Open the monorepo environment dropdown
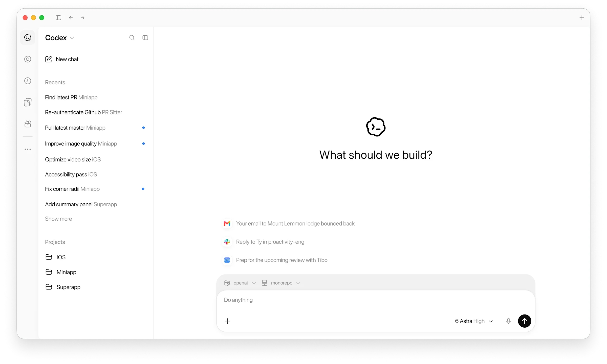This screenshot has width=607, height=364. pos(281,283)
